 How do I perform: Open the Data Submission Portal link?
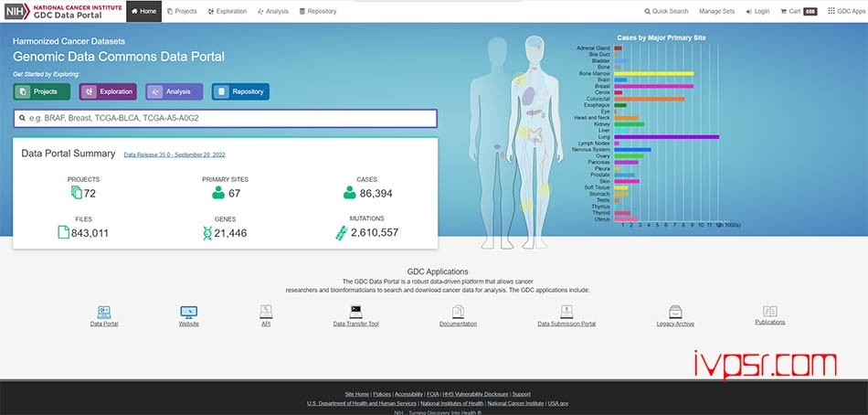point(566,324)
